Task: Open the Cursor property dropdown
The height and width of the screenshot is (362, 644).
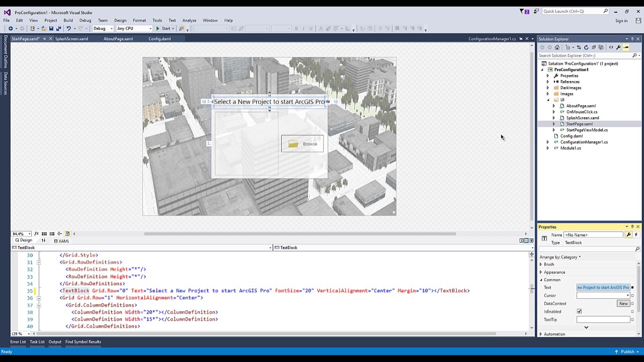Action: point(627,296)
